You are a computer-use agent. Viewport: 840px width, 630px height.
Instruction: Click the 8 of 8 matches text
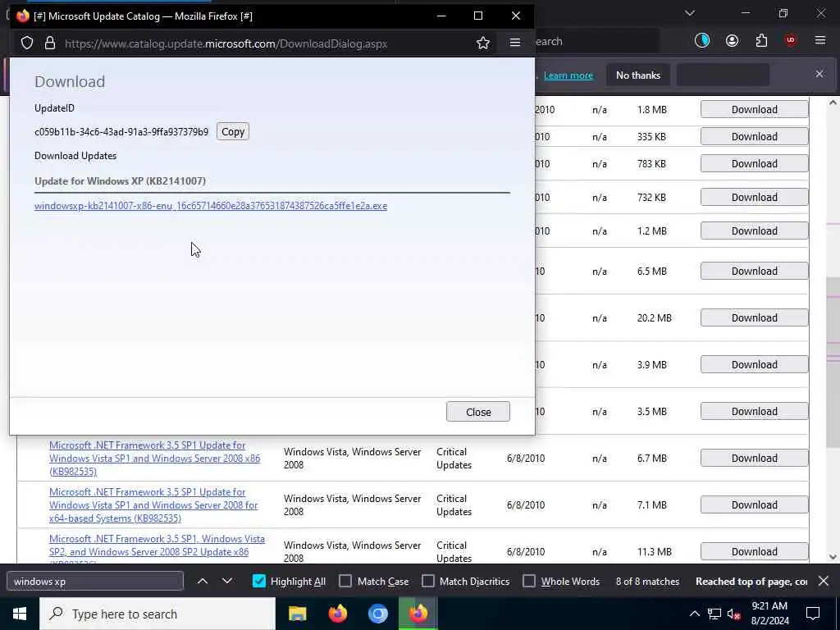click(x=647, y=582)
